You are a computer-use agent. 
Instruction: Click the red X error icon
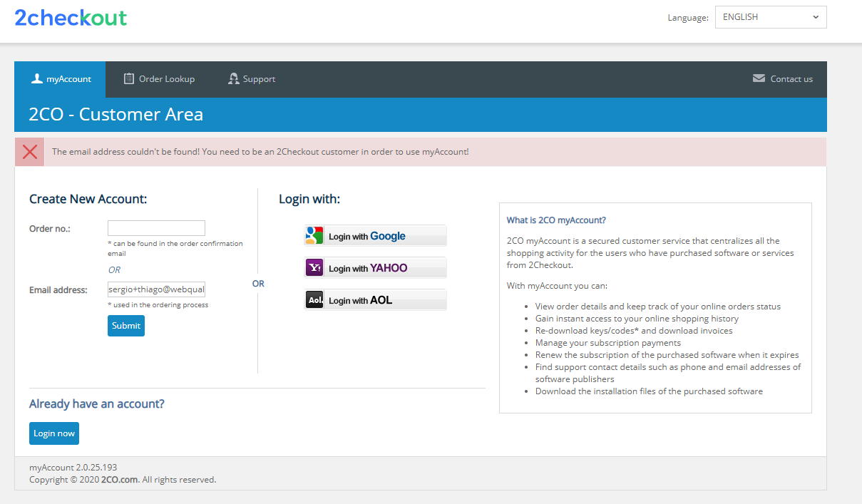(x=30, y=152)
